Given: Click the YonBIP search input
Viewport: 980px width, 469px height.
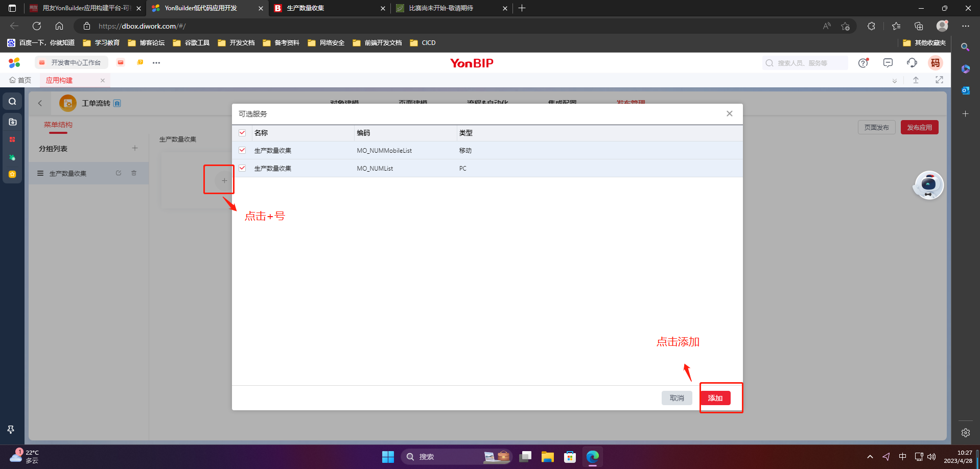Looking at the screenshot, I should click(x=805, y=63).
